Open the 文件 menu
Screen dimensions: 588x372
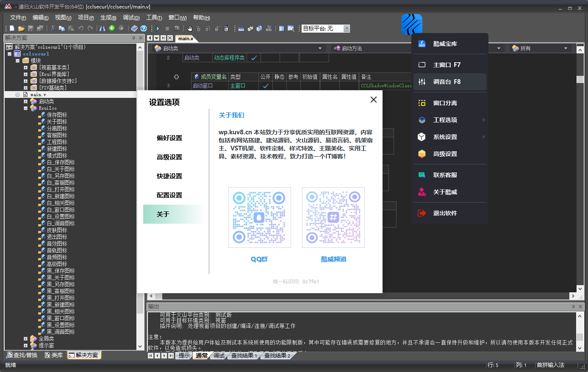(18, 17)
